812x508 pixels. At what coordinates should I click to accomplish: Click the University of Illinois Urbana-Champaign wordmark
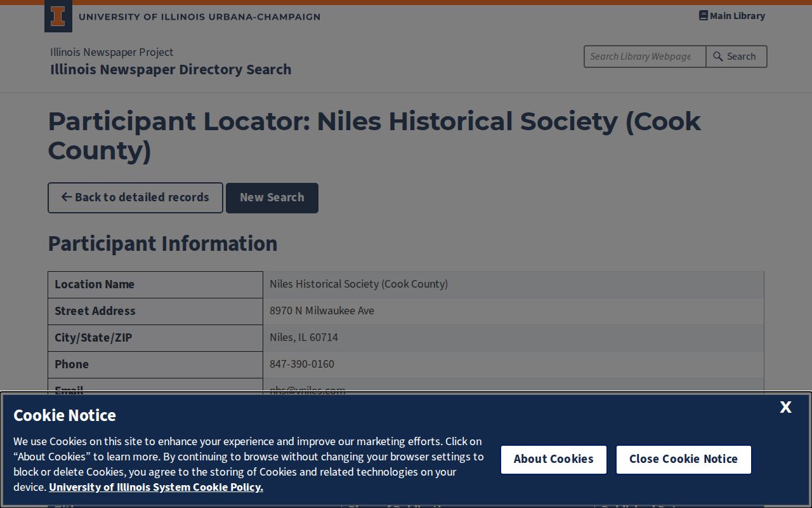pyautogui.click(x=199, y=17)
